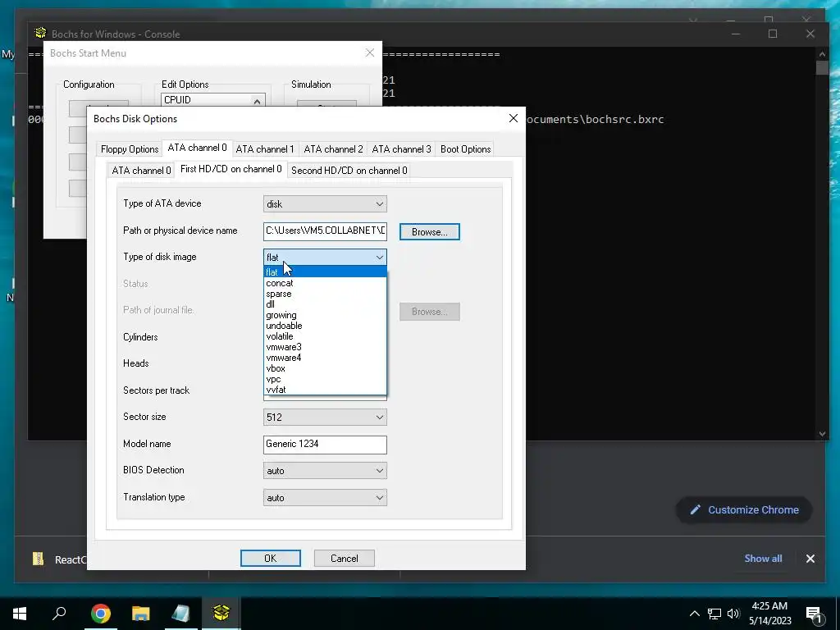This screenshot has width=840, height=630.
Task: Select the Bochs taskbar icon
Action: [221, 613]
